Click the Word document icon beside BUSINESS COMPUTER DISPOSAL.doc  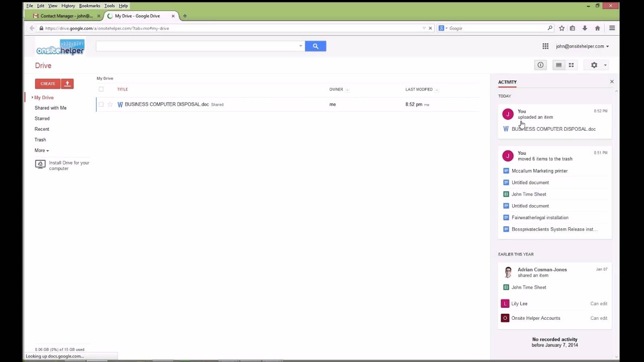click(120, 105)
